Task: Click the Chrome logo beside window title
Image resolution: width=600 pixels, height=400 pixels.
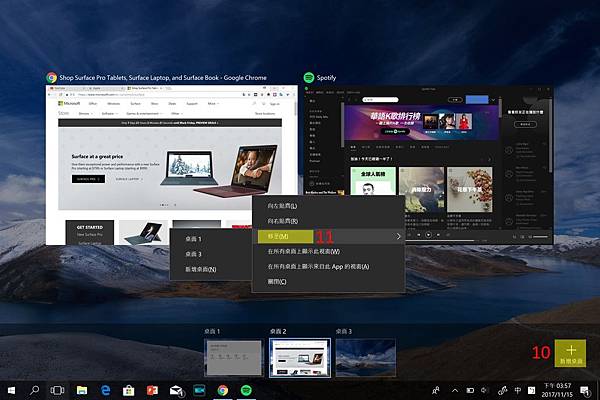Action: pyautogui.click(x=52, y=78)
